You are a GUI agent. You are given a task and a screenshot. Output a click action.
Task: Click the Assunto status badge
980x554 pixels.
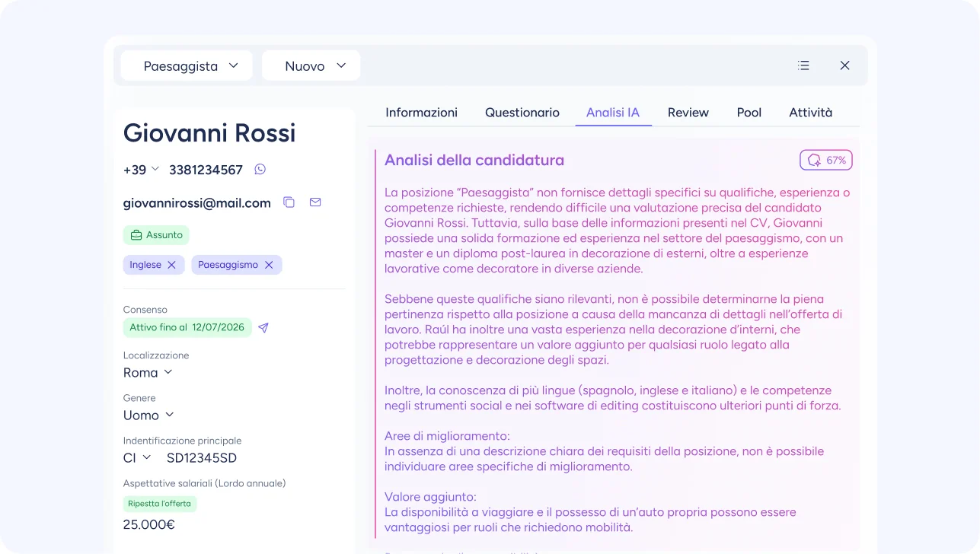(156, 235)
